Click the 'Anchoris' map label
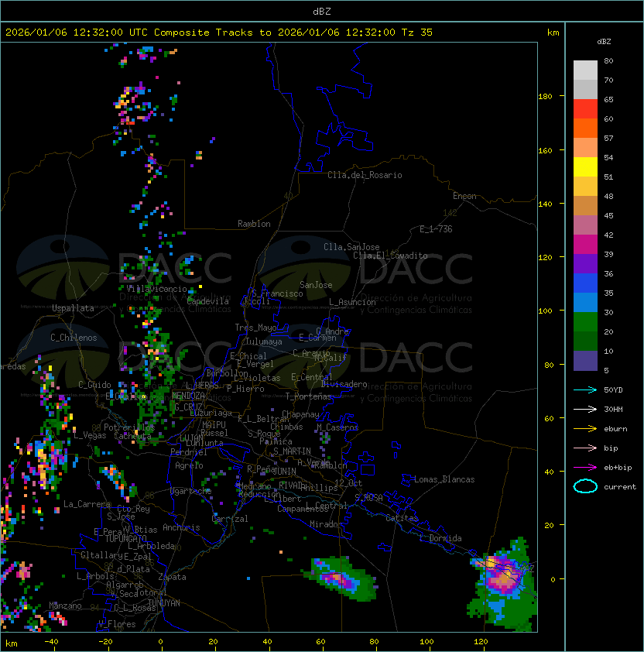The image size is (644, 652). (181, 527)
